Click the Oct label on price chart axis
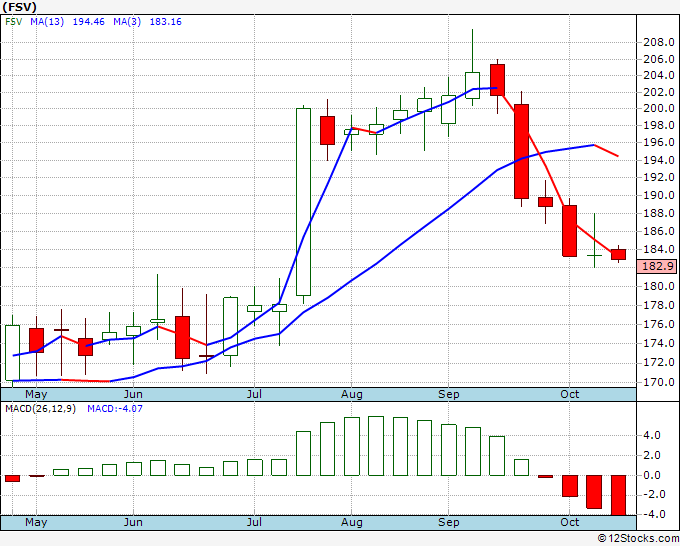This screenshot has height=546, width=680. pyautogui.click(x=569, y=394)
